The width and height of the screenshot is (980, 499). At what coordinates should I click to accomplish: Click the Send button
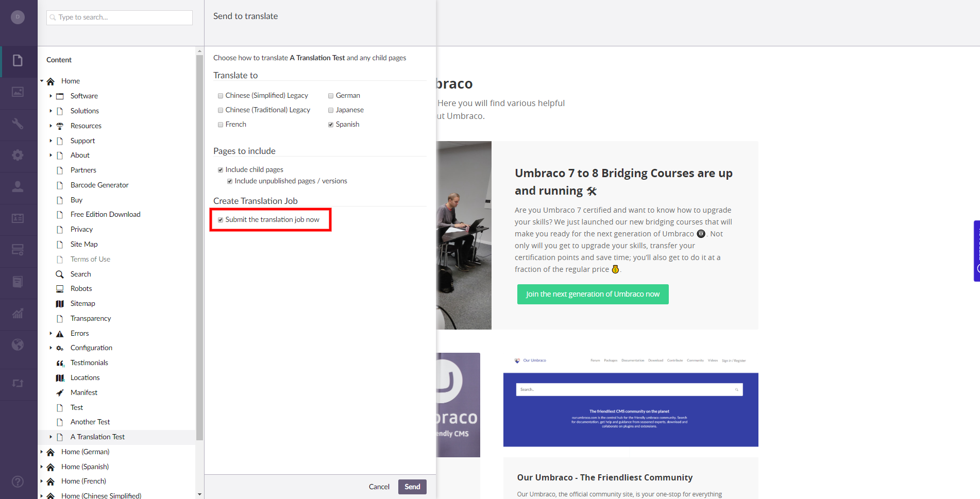click(x=412, y=487)
